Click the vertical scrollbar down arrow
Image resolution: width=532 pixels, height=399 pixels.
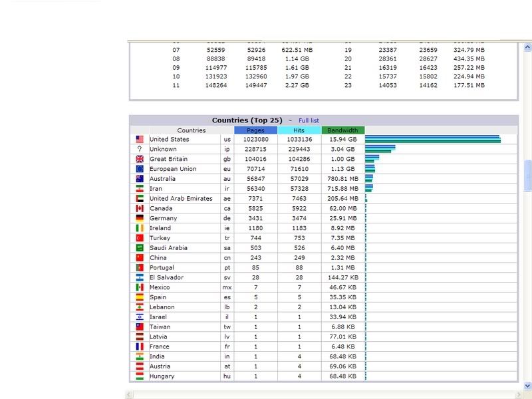(x=527, y=386)
